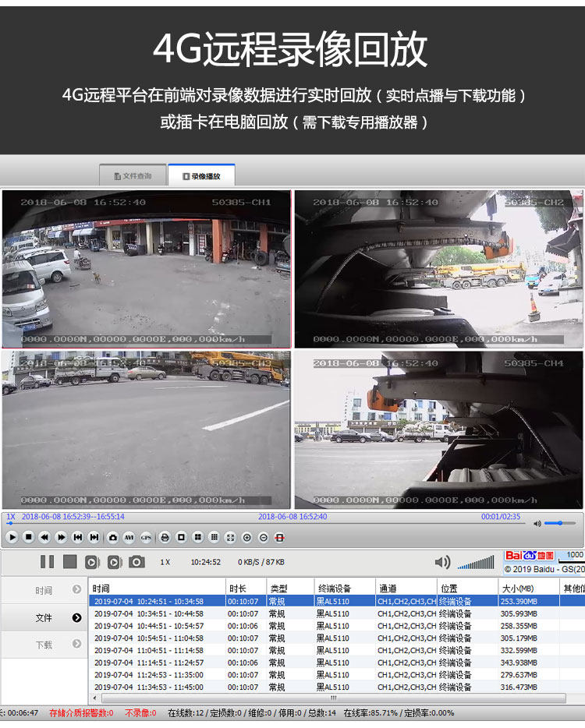Click the zoom out minus icon

264,537
